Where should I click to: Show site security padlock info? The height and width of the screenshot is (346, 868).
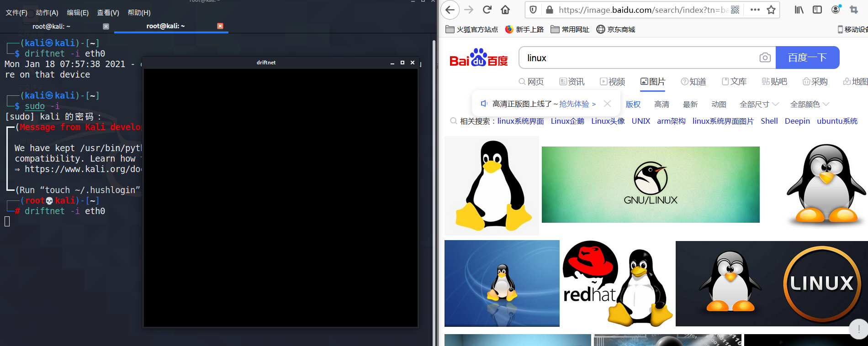(550, 10)
